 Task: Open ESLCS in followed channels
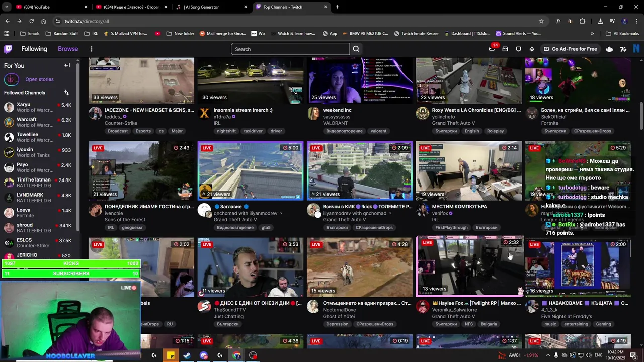pos(38,243)
